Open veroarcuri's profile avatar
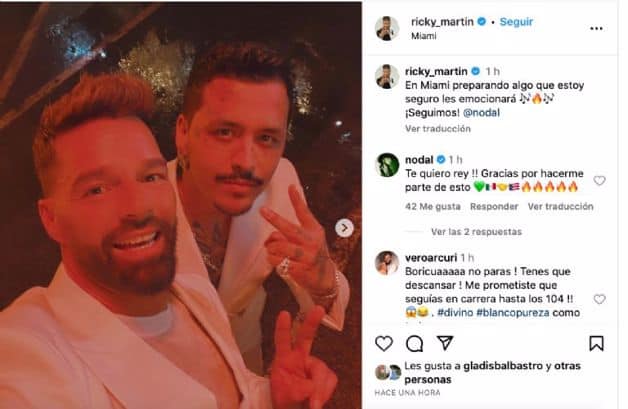This screenshot has width=628, height=409. (387, 263)
